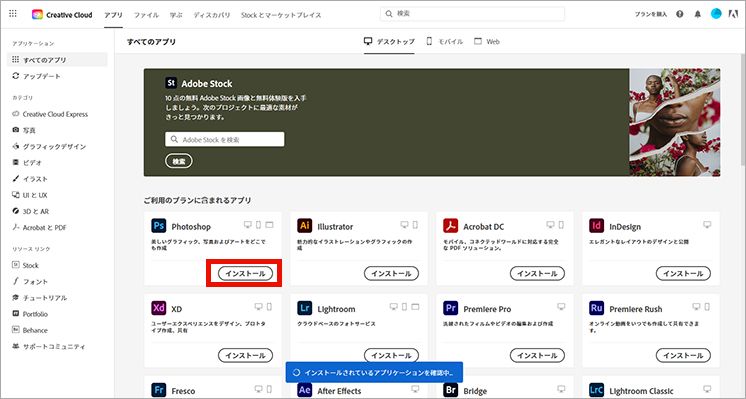Viewport: 746px width, 399px height.
Task: Switch to the モバイル platform tab
Action: point(445,41)
